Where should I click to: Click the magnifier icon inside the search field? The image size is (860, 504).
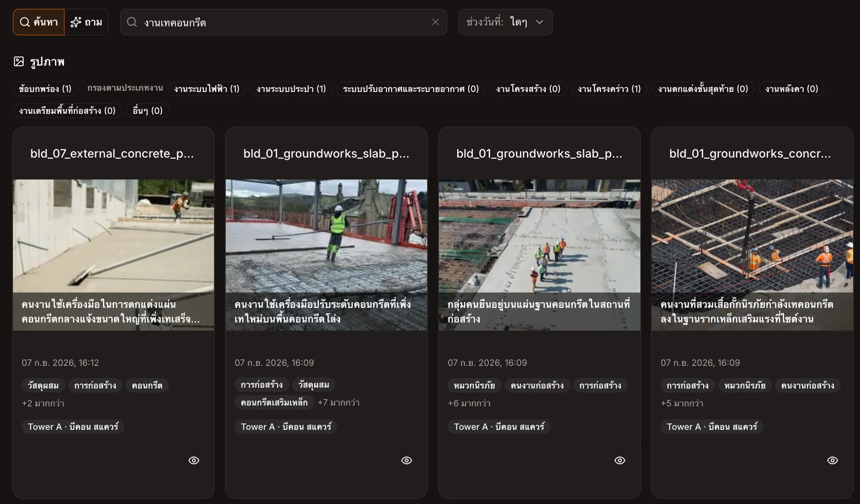click(132, 22)
